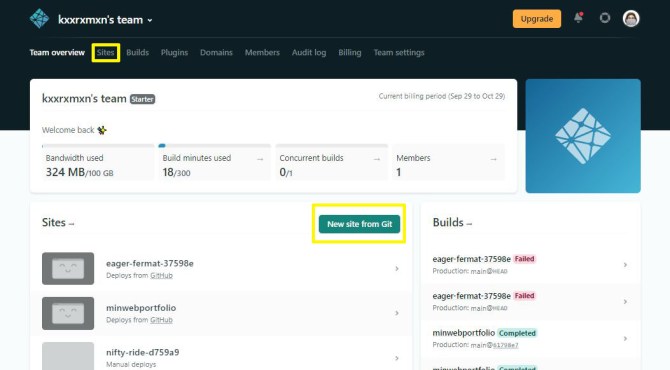Expand chevron for minwebportfolio site row

(397, 313)
